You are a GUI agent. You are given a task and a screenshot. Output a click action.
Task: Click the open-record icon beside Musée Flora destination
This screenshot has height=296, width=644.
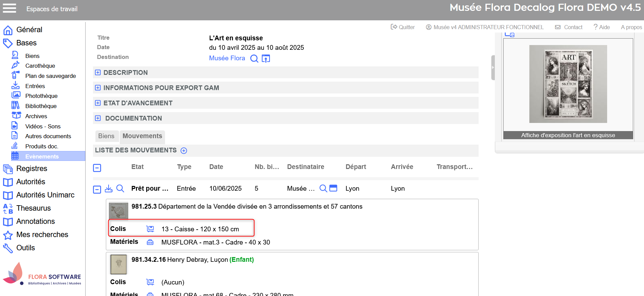pyautogui.click(x=266, y=59)
